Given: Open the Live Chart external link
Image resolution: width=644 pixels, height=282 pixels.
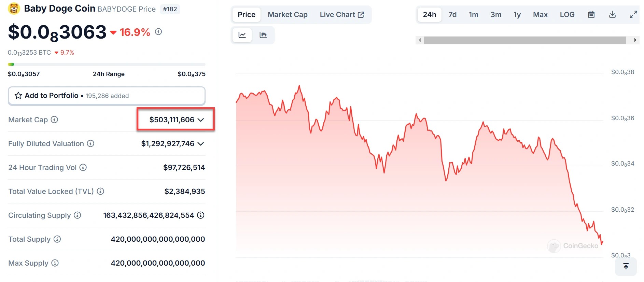Looking at the screenshot, I should pyautogui.click(x=342, y=15).
